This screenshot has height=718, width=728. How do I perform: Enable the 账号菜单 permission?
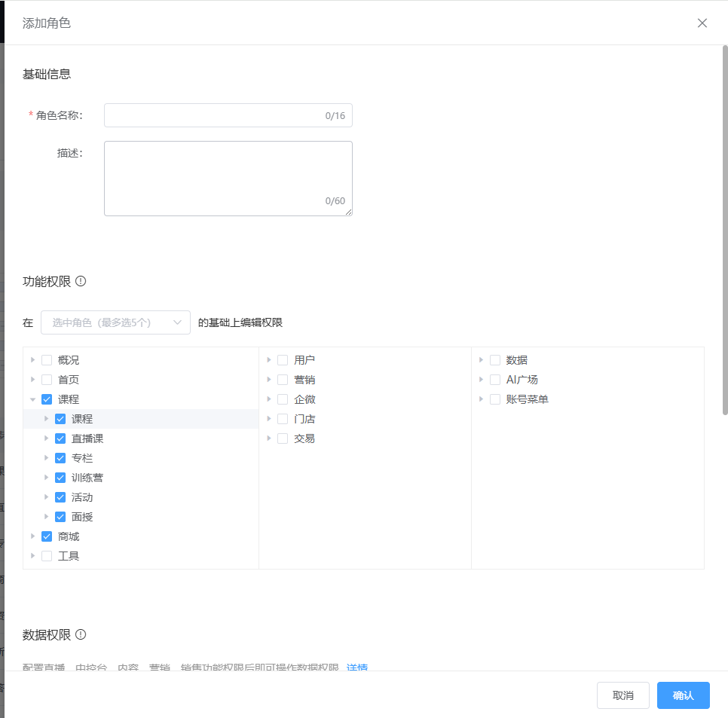[495, 399]
